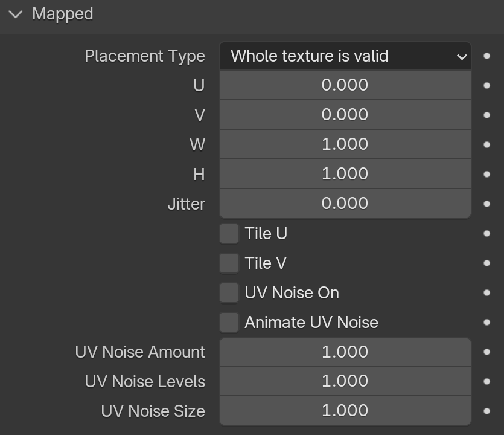Click the Mapped panel header title
504x435 pixels.
63,14
